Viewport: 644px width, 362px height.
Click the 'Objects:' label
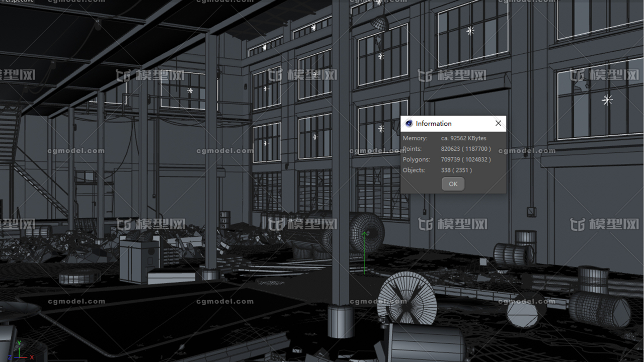(414, 170)
